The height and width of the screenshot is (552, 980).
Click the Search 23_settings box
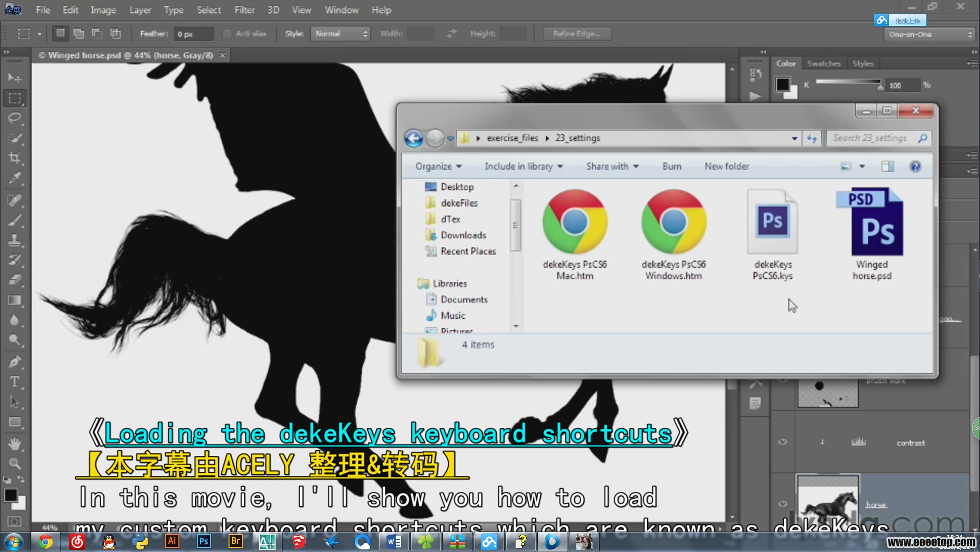[x=878, y=138]
